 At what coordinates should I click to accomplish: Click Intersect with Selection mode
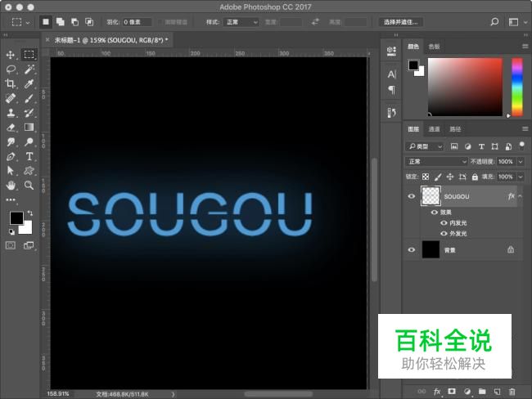coord(89,22)
